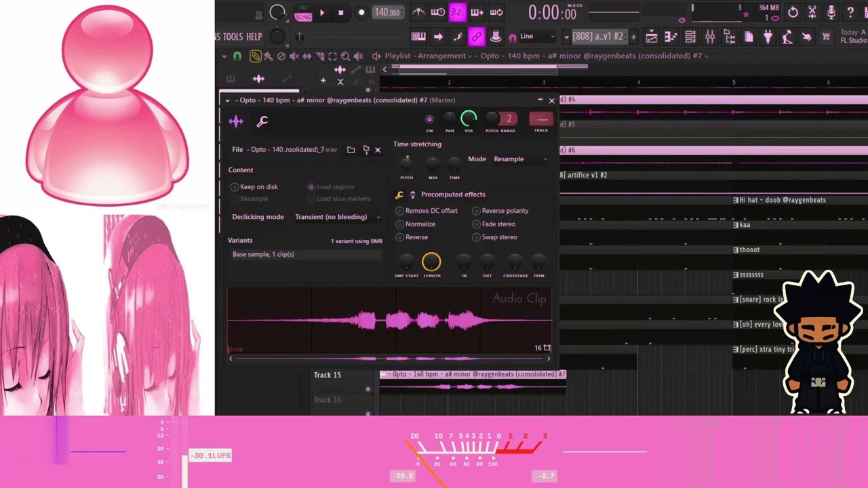Open the TOOLS menu

click(x=233, y=37)
